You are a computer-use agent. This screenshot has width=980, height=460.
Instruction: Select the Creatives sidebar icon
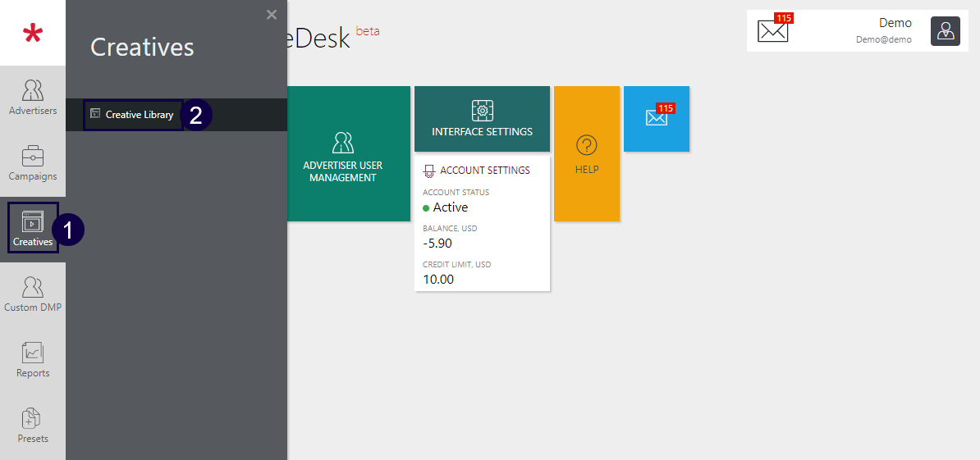point(33,228)
